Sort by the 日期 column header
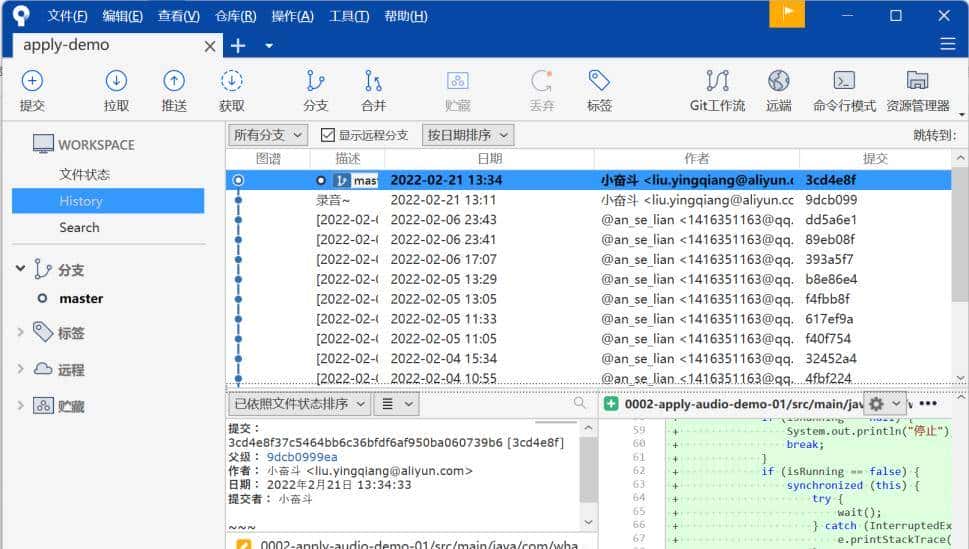Screen dimensions: 969x549 tap(489, 159)
